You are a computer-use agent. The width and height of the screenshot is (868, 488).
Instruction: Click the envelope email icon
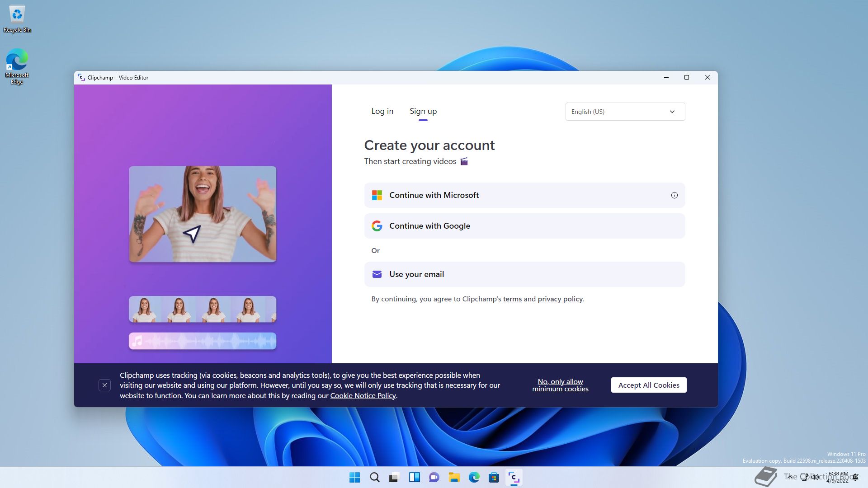[x=377, y=274]
